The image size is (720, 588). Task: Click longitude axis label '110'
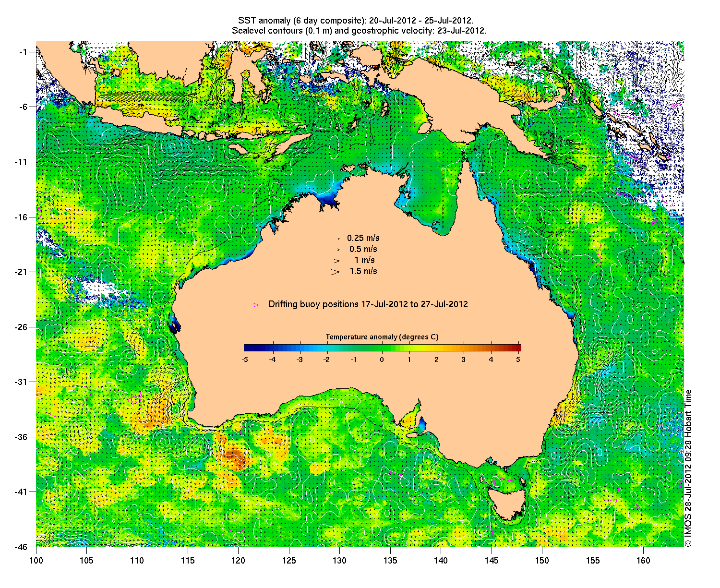(137, 561)
